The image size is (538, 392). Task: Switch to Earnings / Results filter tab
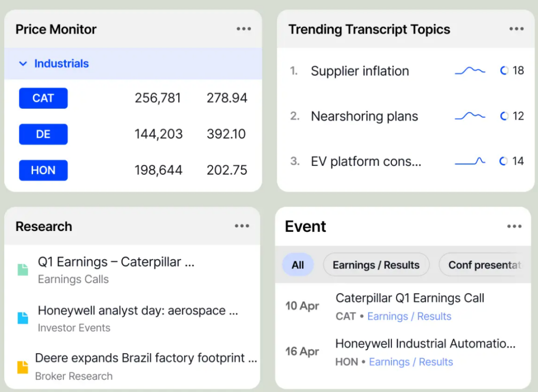pyautogui.click(x=376, y=264)
